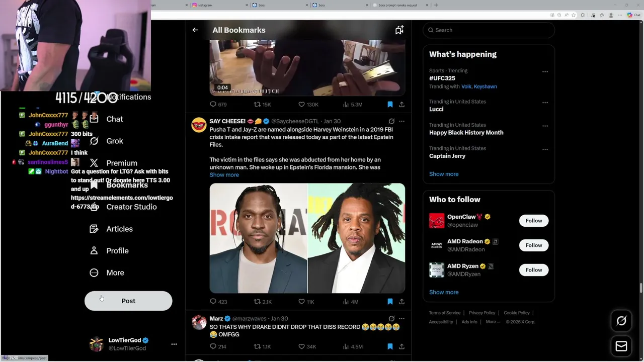Like the SAY CHEESE post showing 11K likes
The image size is (644, 362).
[306, 302]
